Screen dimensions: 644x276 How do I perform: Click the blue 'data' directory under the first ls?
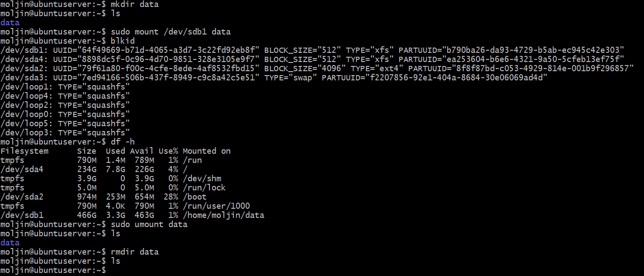[x=10, y=23]
